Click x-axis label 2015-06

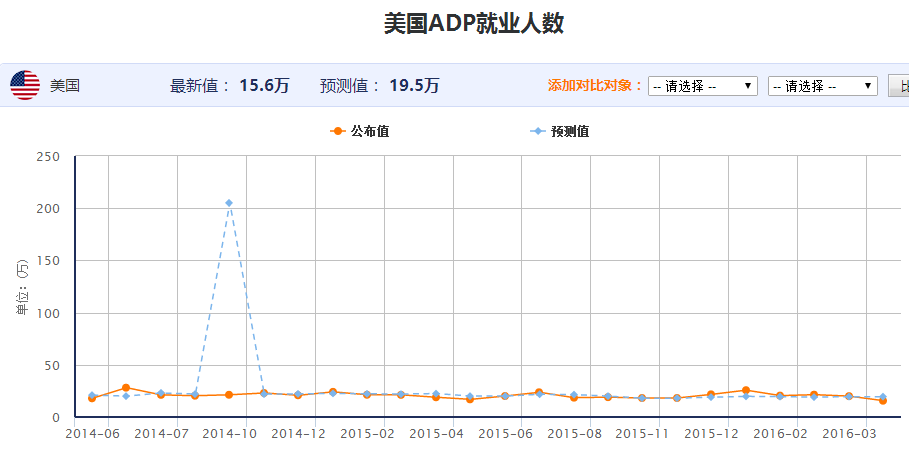coord(504,434)
